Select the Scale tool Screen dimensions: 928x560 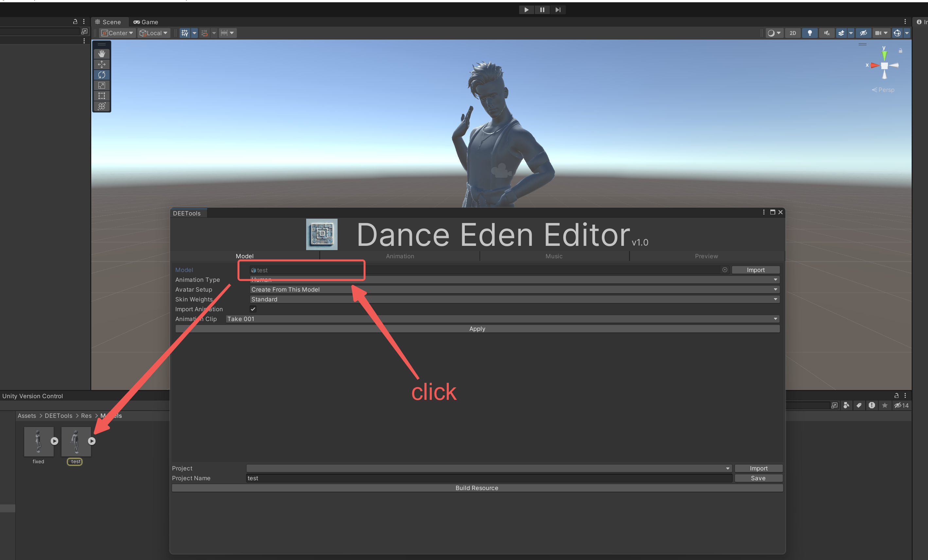coord(102,85)
